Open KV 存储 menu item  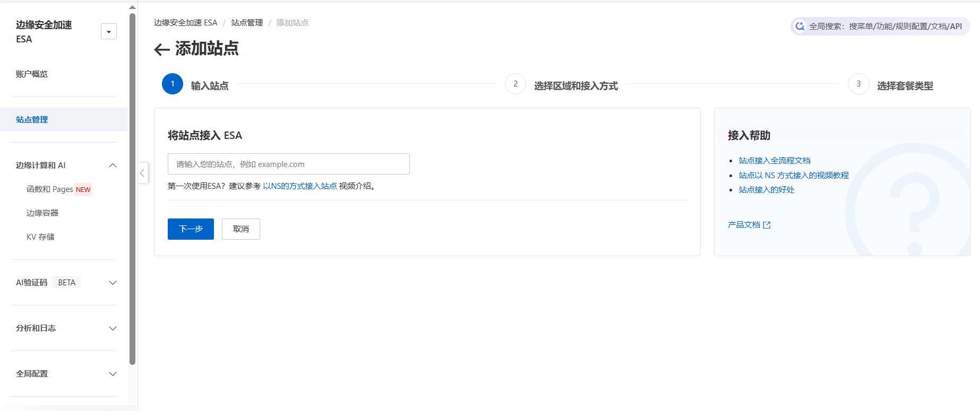pos(40,237)
